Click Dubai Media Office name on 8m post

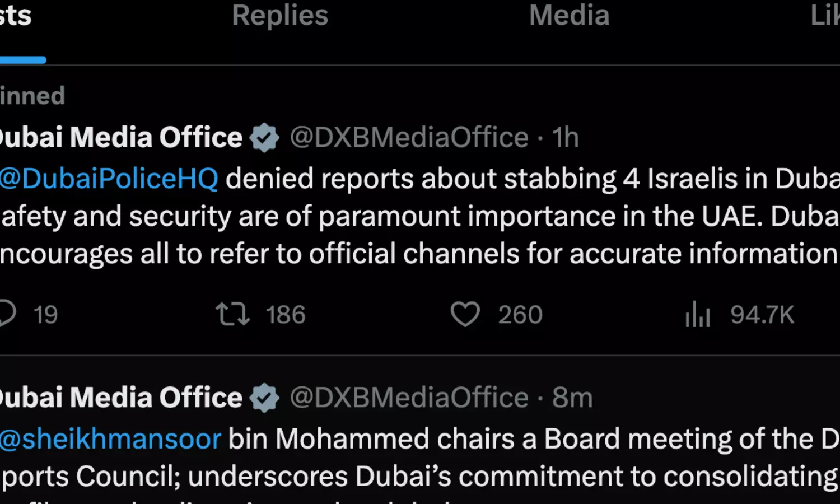click(x=121, y=398)
